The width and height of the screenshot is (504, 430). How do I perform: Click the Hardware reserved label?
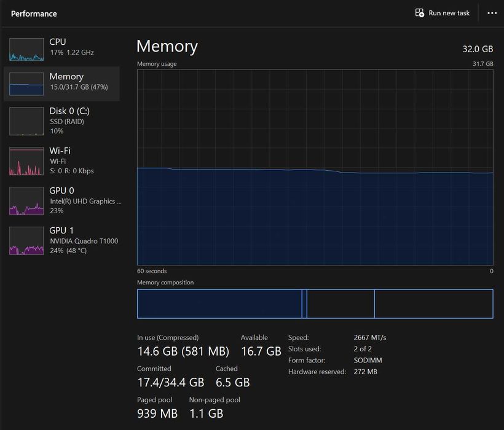[317, 372]
